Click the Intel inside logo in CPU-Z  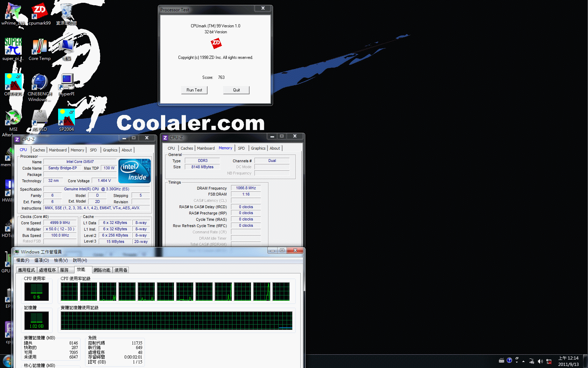click(135, 171)
